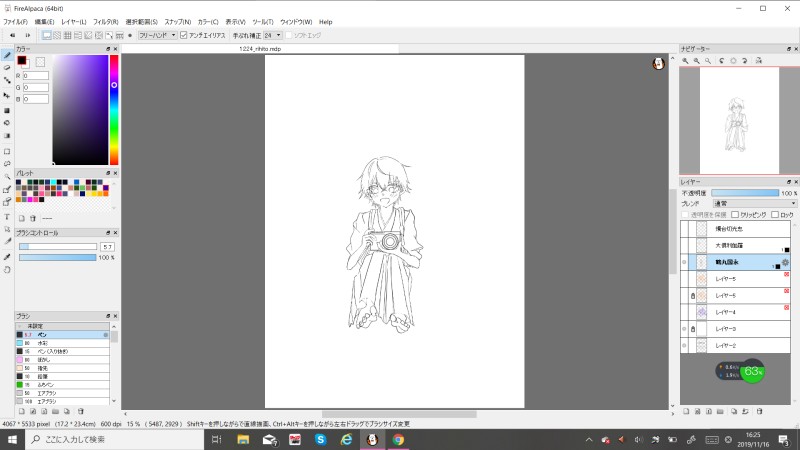Screen dimensions: 800x450
Task: Rotate the view left in the navigator
Action: (x=722, y=61)
